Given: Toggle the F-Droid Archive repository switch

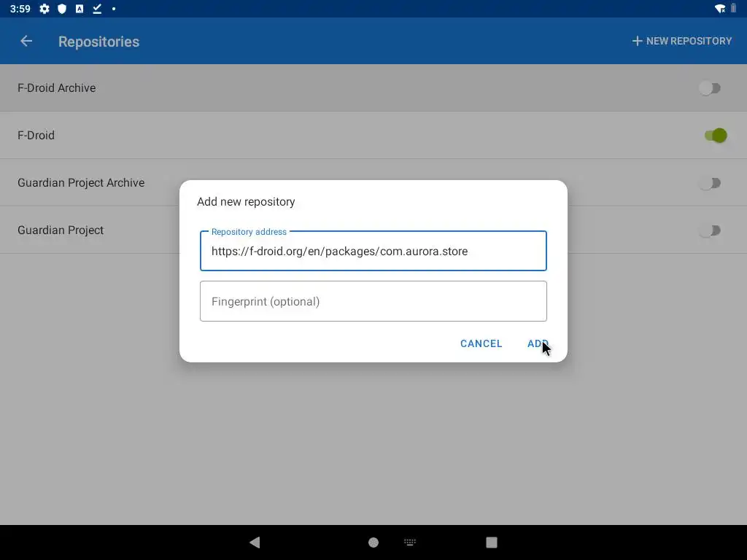Looking at the screenshot, I should (x=710, y=88).
